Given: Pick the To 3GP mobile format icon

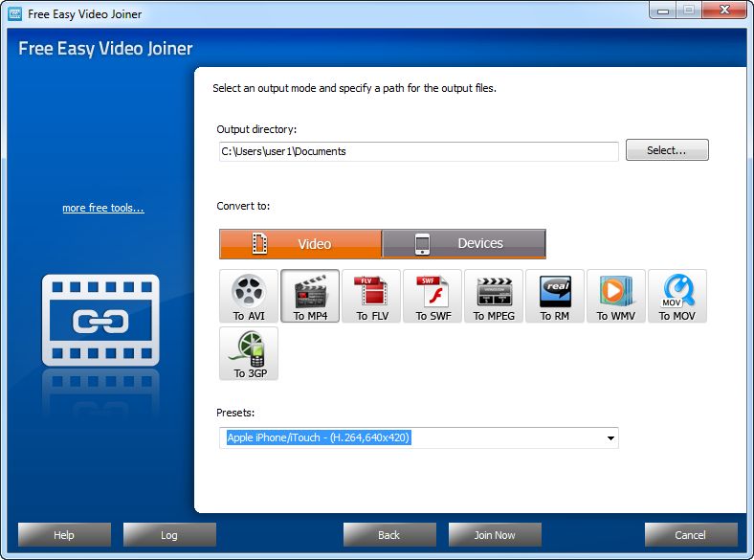Looking at the screenshot, I should pyautogui.click(x=249, y=353).
